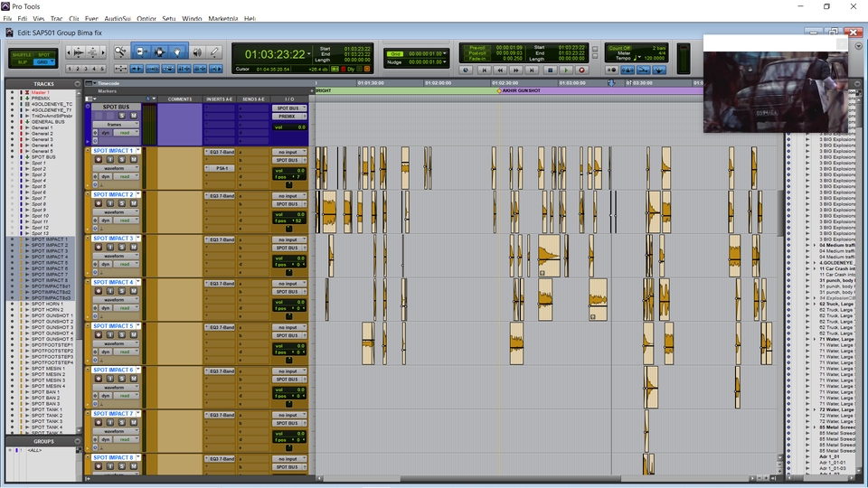Open the Grid value dropdown

(446, 53)
